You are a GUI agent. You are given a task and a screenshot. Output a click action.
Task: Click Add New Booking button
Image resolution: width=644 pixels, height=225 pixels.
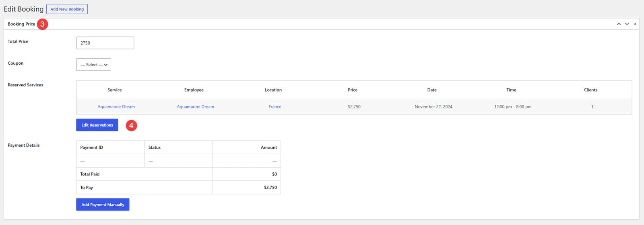(67, 9)
